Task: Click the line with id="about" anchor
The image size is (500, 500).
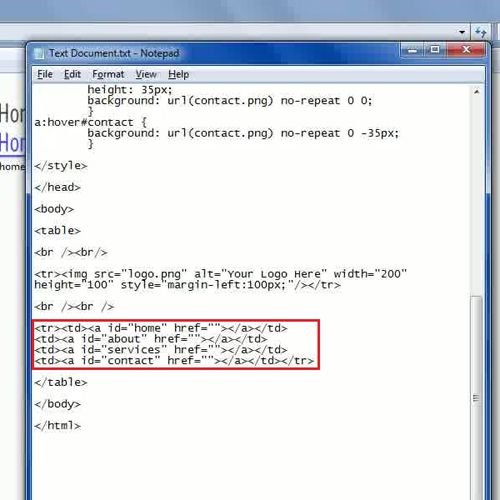Action: [151, 339]
